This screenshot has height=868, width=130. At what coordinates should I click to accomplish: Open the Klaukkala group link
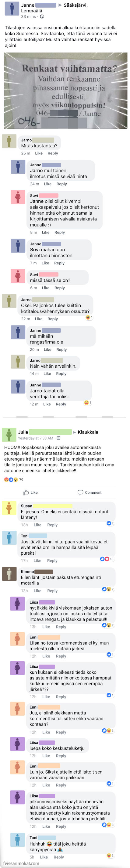88,432
